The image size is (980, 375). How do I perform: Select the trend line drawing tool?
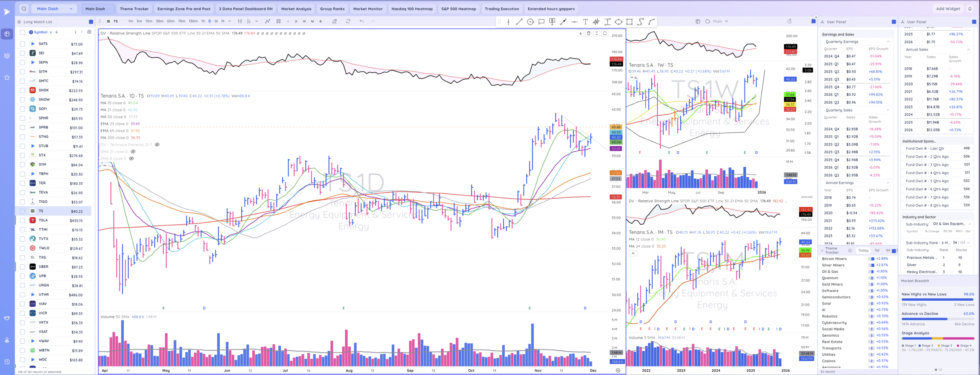coord(519,22)
